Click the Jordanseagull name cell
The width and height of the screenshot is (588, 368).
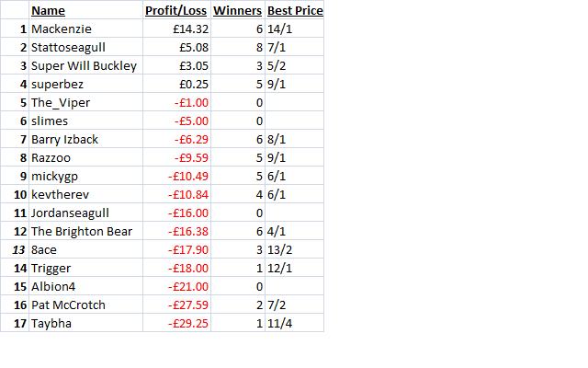tap(85, 213)
